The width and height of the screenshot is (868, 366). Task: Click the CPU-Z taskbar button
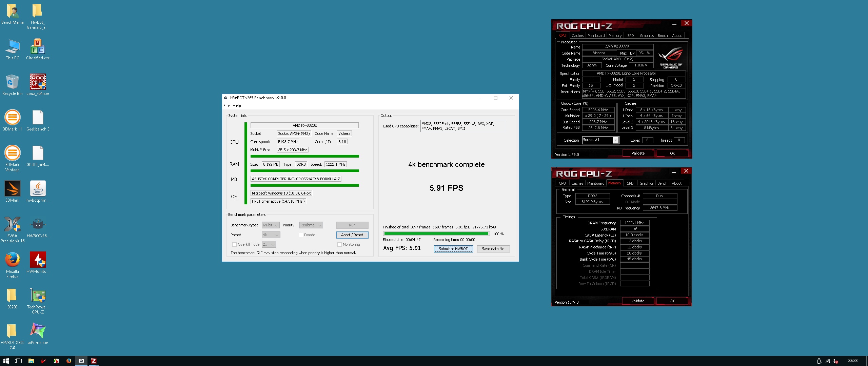click(x=94, y=361)
